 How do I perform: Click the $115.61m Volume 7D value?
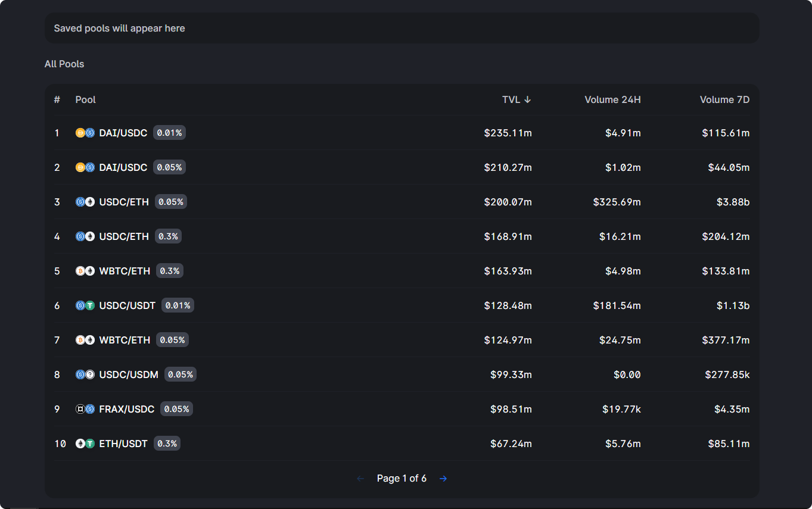pyautogui.click(x=726, y=133)
